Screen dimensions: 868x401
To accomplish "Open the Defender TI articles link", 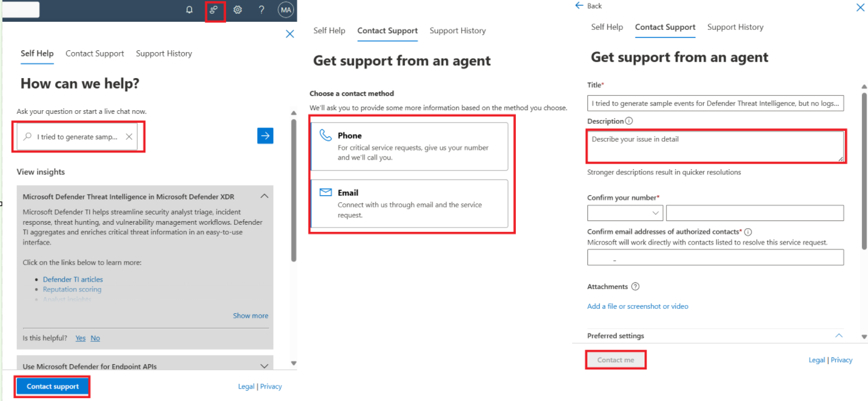I will (73, 279).
